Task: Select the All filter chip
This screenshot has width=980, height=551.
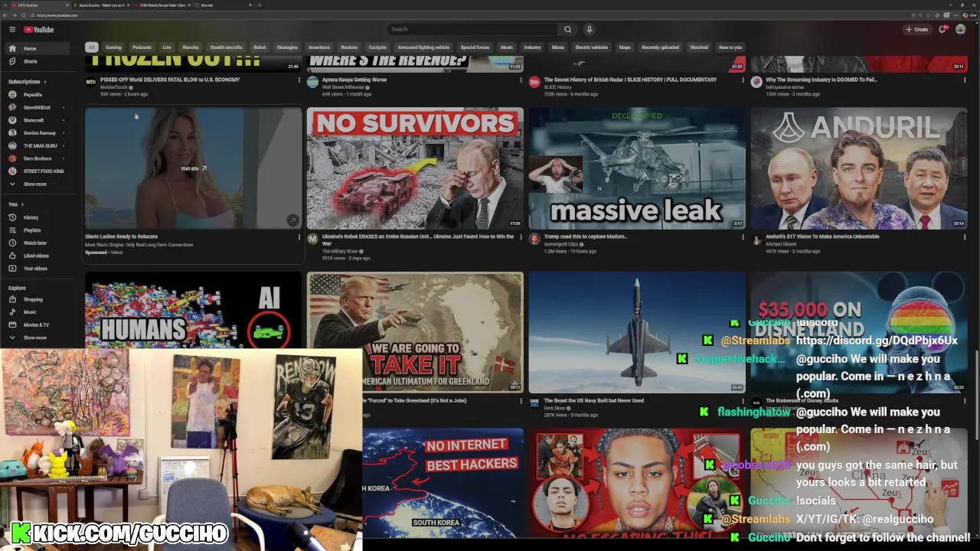Action: click(x=91, y=47)
